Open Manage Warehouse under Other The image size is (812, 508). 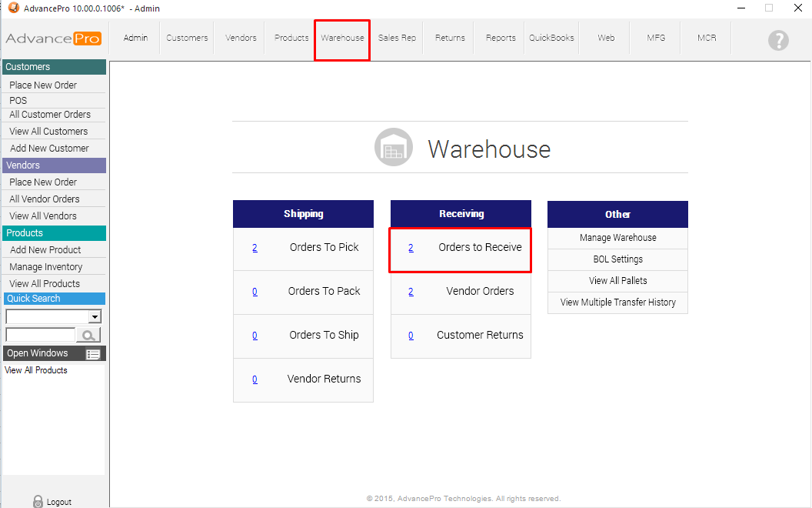click(x=617, y=238)
